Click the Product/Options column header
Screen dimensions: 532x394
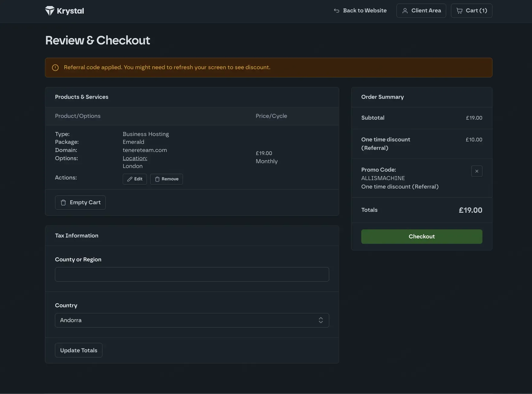[x=78, y=116]
